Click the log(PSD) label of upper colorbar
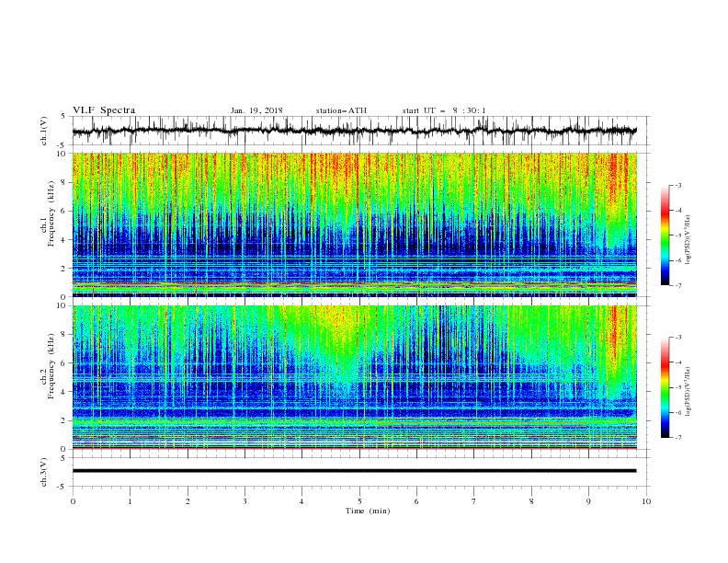728x563 pixels. coord(688,240)
